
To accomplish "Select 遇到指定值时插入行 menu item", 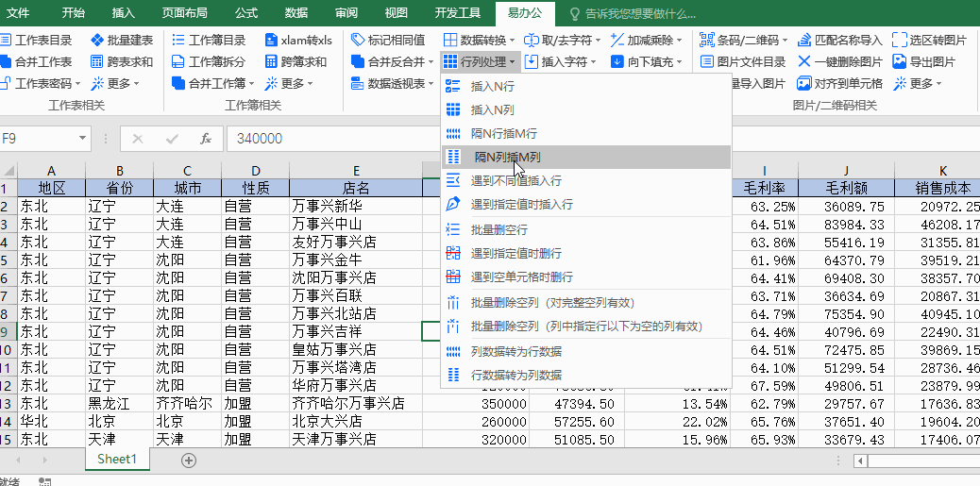I will 585,204.
